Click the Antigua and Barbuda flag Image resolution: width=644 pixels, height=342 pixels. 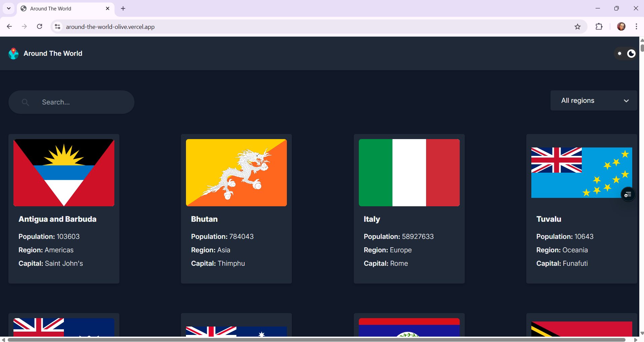[64, 173]
